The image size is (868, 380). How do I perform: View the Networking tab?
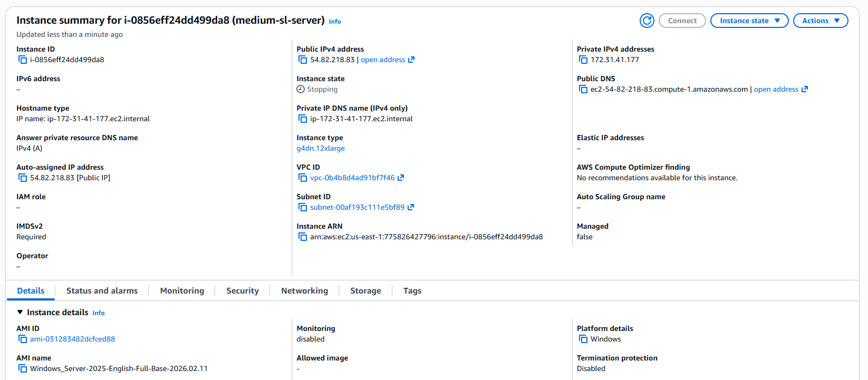click(x=304, y=291)
